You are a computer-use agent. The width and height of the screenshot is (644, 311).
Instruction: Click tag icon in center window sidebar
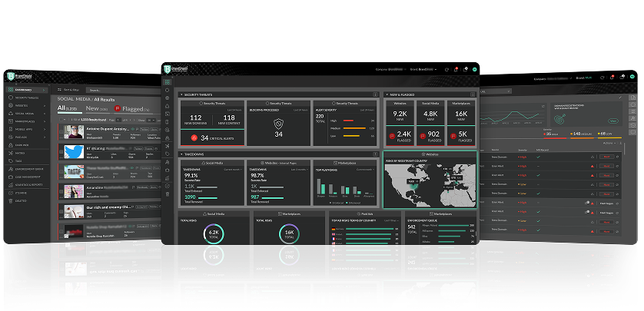click(x=168, y=154)
